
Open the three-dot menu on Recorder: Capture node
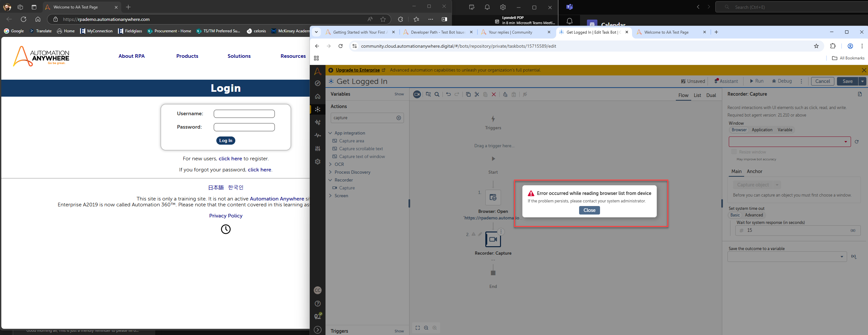pos(501,231)
